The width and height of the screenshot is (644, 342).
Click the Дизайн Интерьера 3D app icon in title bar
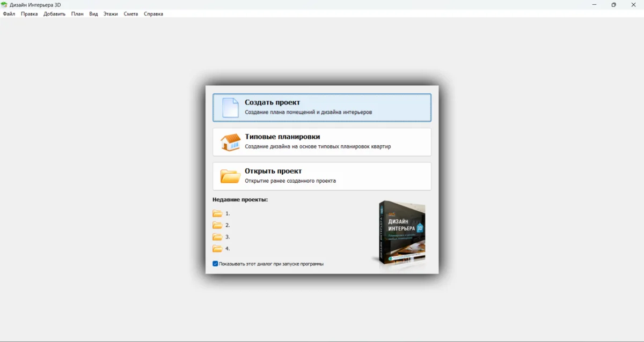(4, 5)
